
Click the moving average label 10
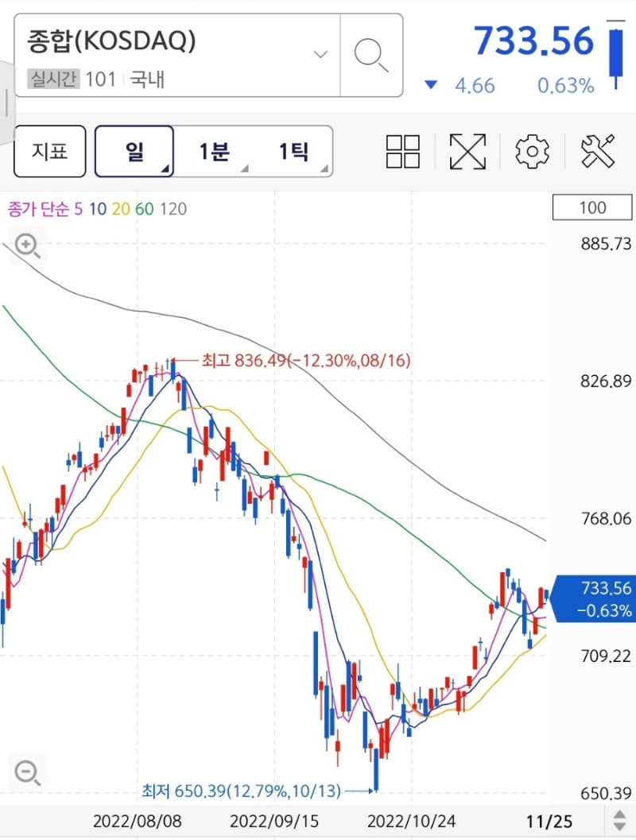point(98,209)
